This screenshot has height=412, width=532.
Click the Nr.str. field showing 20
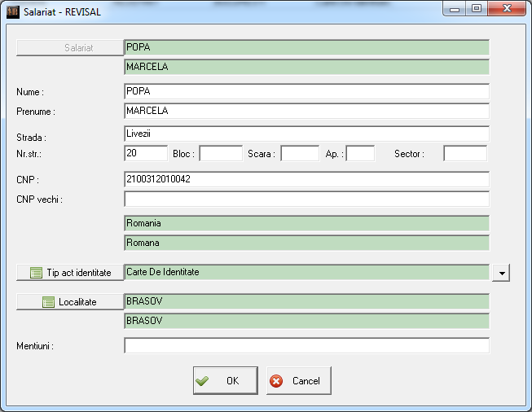[x=145, y=153]
